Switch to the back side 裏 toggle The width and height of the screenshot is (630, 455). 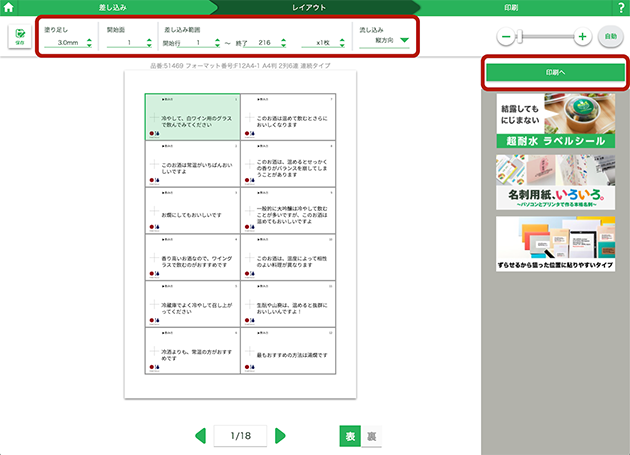click(x=371, y=435)
